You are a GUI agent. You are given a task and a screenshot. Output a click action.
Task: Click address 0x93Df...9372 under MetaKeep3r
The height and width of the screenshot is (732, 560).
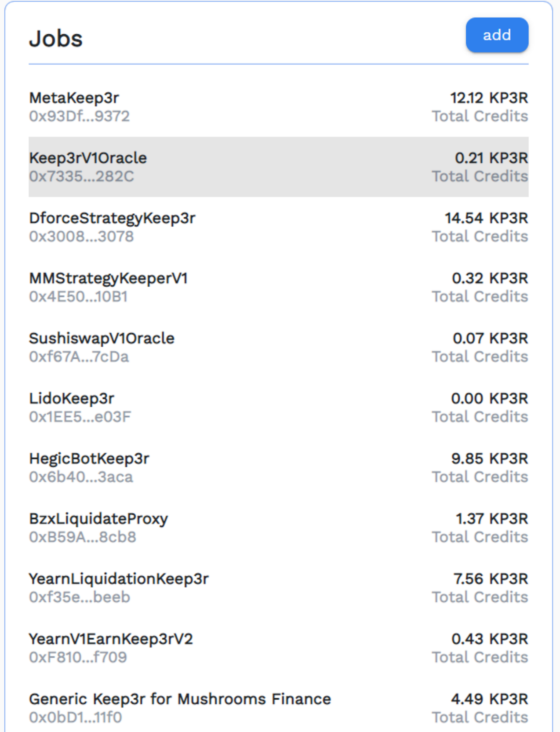(x=79, y=116)
